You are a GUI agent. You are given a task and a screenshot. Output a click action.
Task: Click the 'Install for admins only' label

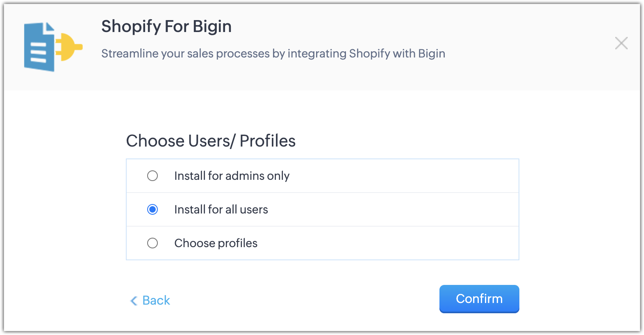click(232, 176)
